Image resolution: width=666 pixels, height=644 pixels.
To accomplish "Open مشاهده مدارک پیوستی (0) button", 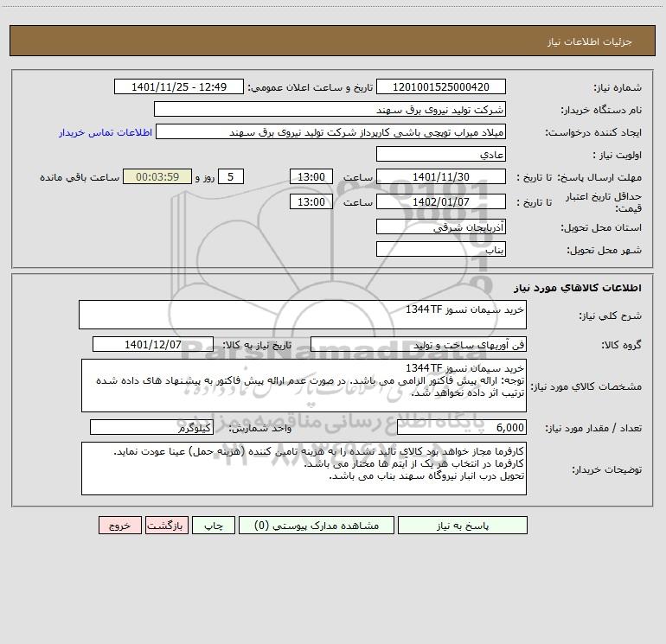I will pos(317,525).
